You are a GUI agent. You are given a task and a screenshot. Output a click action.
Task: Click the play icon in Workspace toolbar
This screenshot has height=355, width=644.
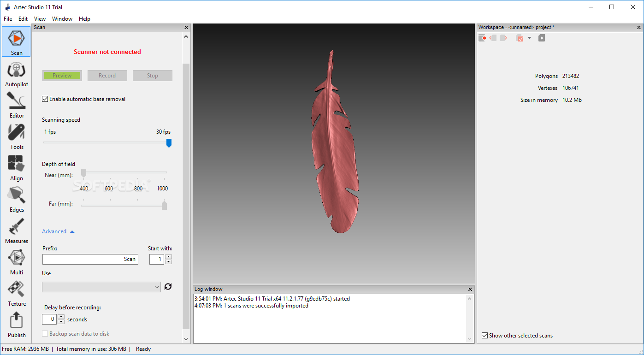click(x=542, y=38)
